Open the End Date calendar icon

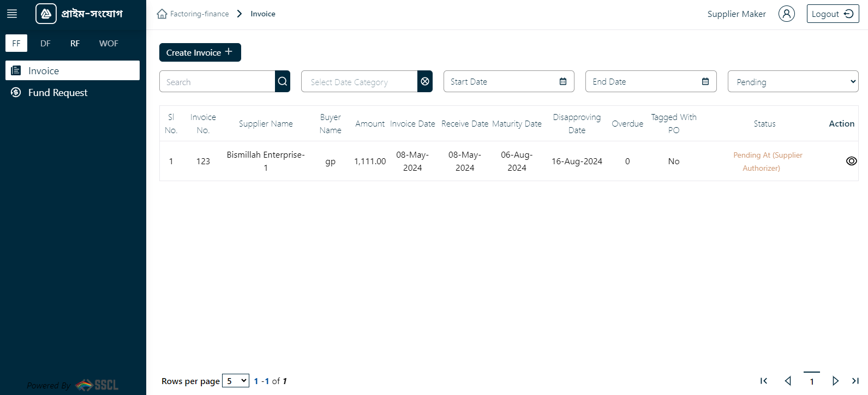705,81
